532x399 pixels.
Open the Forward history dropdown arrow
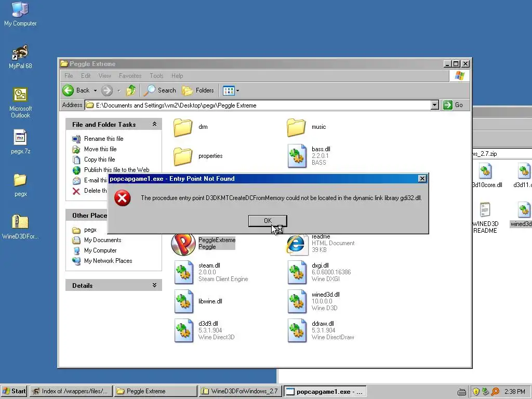119,90
